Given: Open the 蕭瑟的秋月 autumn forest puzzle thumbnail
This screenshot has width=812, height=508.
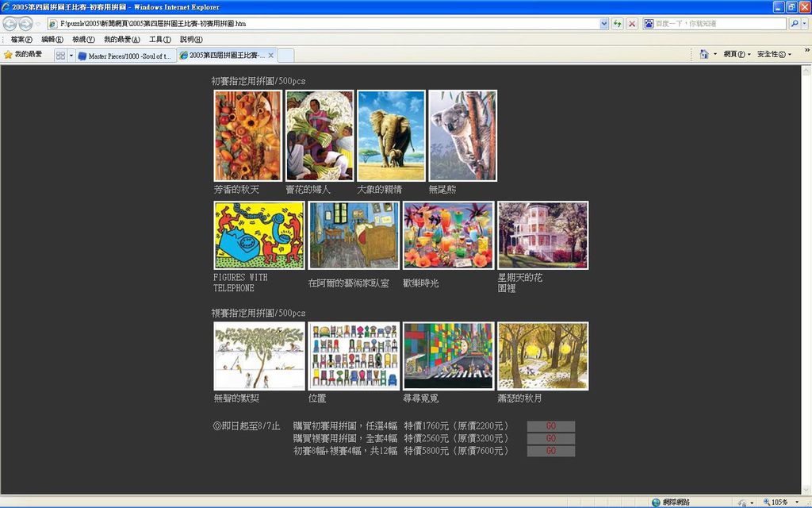Looking at the screenshot, I should coord(542,356).
